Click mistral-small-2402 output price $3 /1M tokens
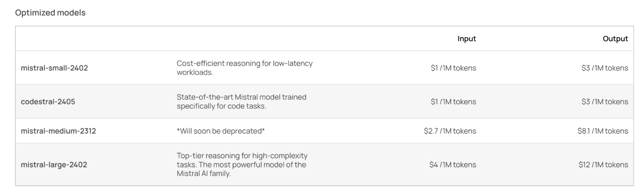Image resolution: width=644 pixels, height=195 pixels. (605, 68)
